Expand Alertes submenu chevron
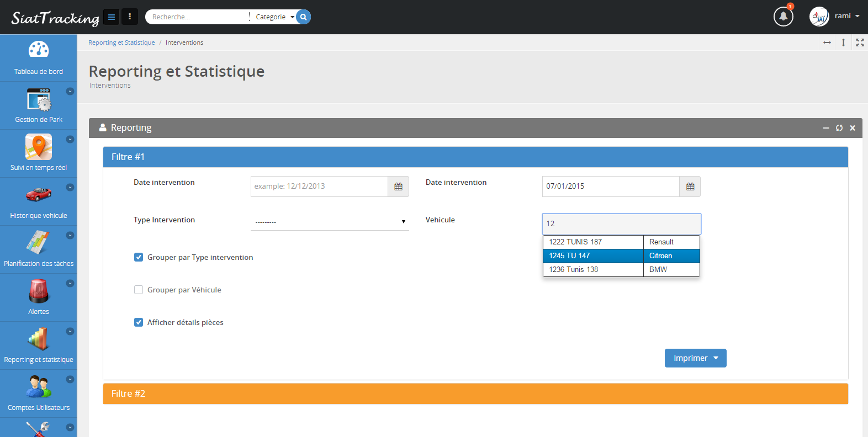868x437 pixels. pos(70,284)
